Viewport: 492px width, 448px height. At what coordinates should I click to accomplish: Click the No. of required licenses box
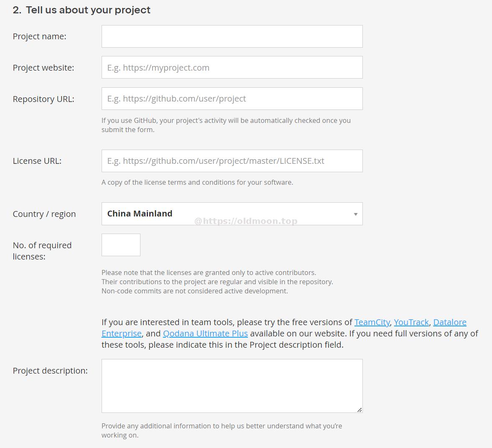[121, 245]
